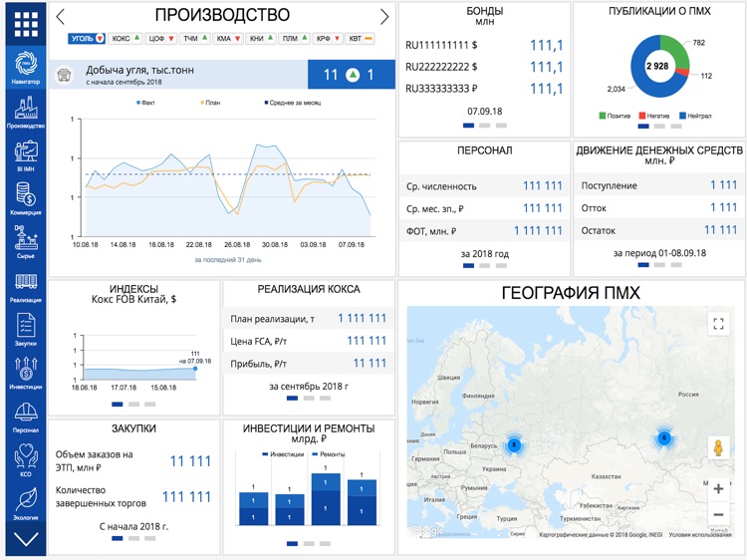Viewport: 747px width, 560px height.
Task: Select the ЦОФ tab
Action: pyautogui.click(x=160, y=39)
